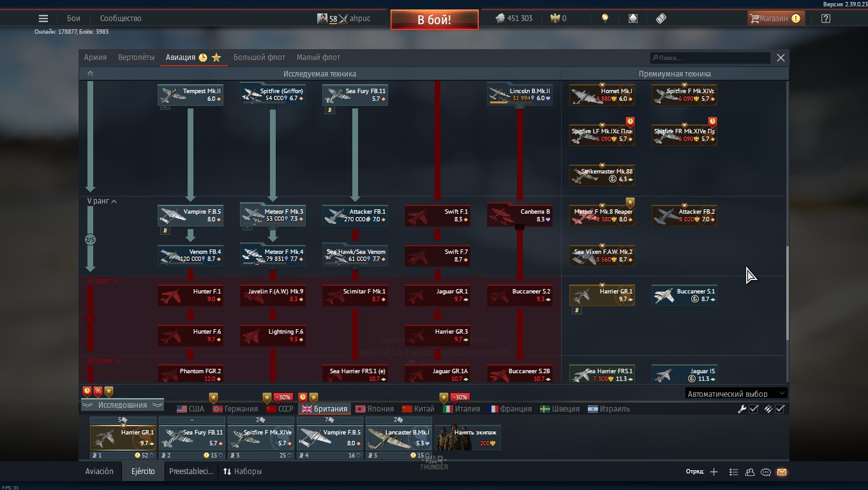This screenshot has width=868, height=490.
Task: Open the Бои menu
Action: click(x=73, y=19)
